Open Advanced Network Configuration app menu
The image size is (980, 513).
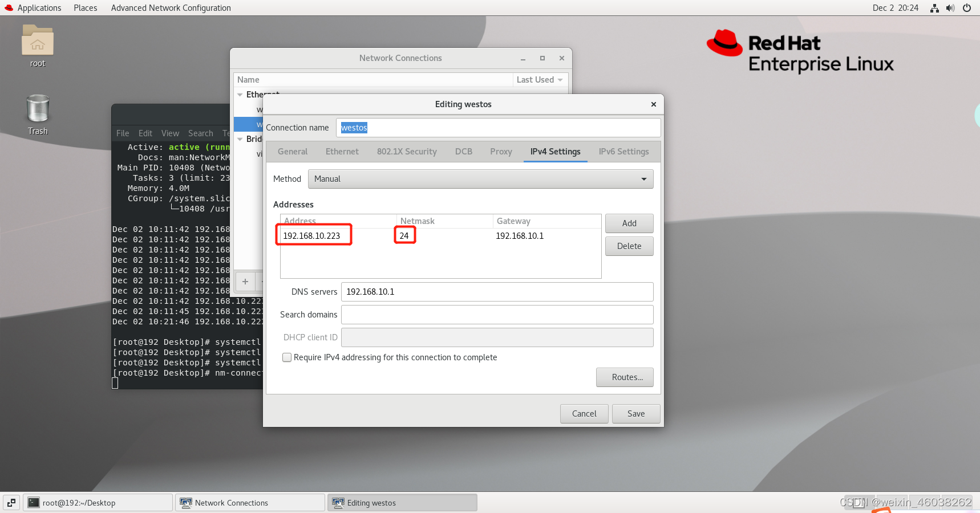[171, 8]
